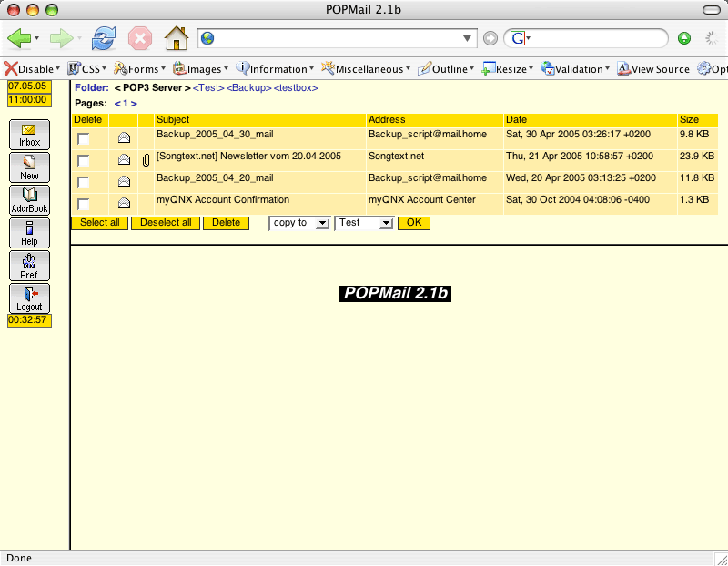Open the Resize menu

pos(508,69)
